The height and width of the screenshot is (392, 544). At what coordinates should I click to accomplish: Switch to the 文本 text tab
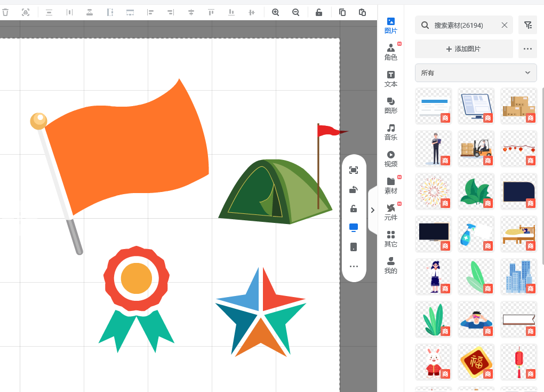391,78
